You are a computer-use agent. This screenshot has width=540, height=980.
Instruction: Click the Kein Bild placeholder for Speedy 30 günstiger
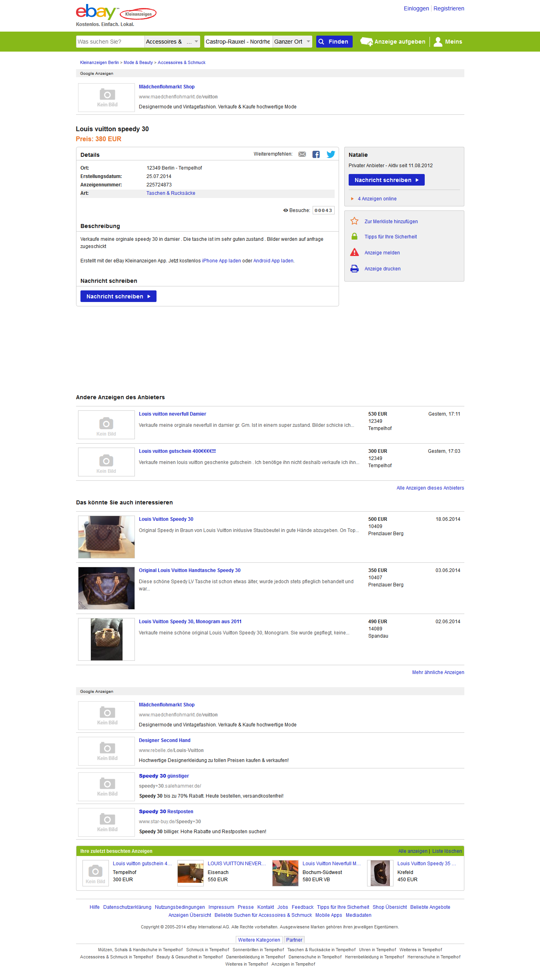106,787
